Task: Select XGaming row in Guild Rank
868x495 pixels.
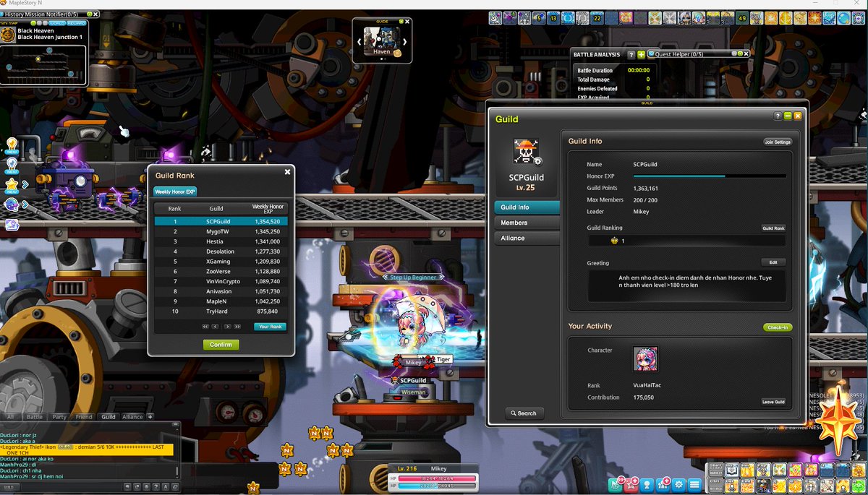Action: point(221,261)
